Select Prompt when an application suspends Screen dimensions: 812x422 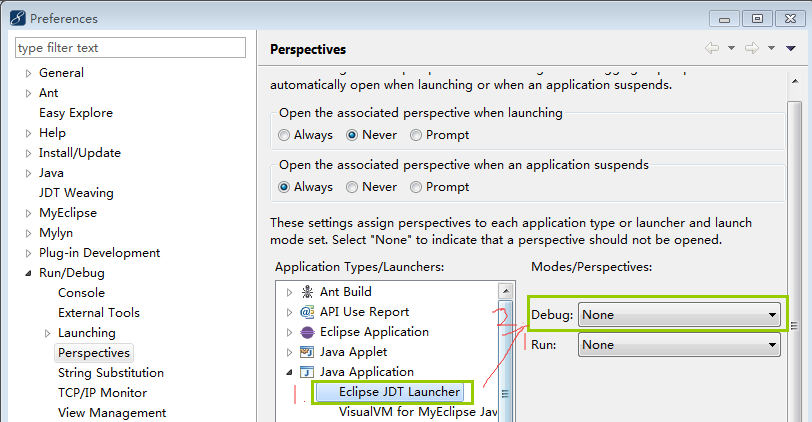click(x=416, y=187)
